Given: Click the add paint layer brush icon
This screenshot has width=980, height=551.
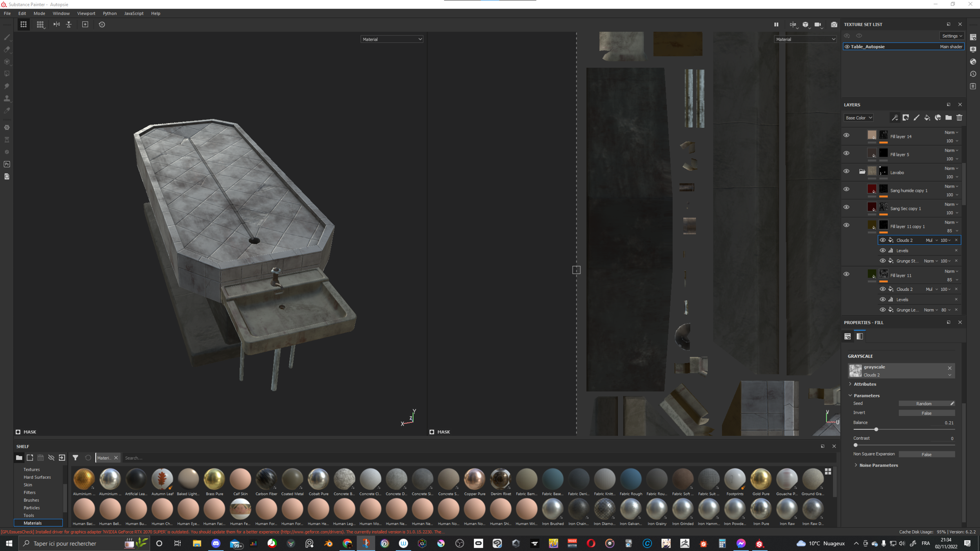Looking at the screenshot, I should pos(916,118).
